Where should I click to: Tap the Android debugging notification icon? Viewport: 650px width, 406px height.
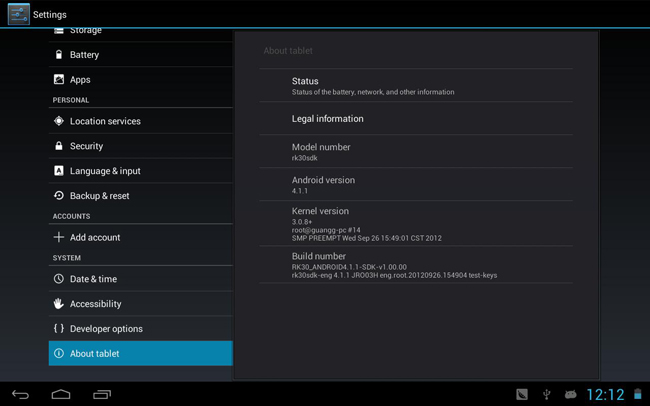click(571, 394)
